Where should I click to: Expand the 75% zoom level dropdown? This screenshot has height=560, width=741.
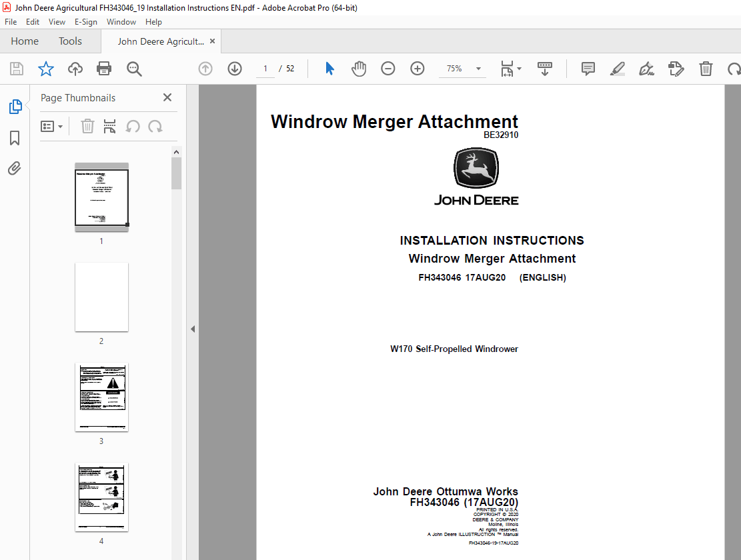coord(478,69)
